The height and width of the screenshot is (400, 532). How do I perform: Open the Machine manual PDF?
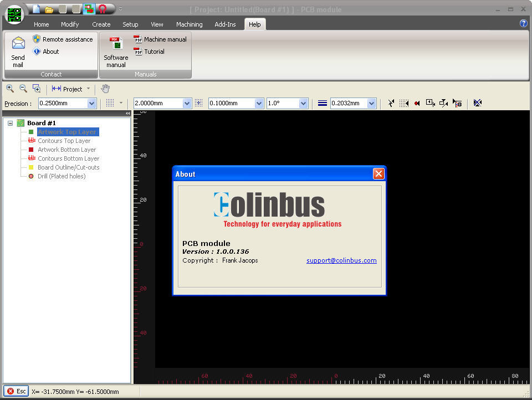[x=160, y=39]
